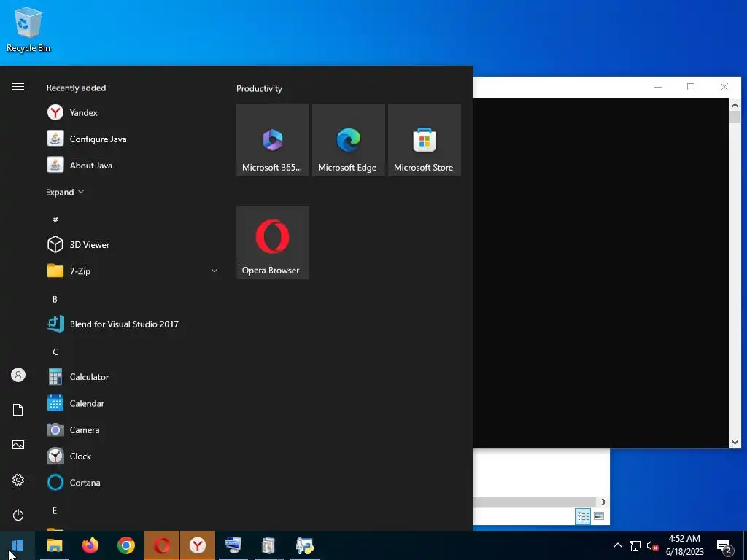This screenshot has width=747, height=560.
Task: Click the Windows Start button
Action: 18,545
